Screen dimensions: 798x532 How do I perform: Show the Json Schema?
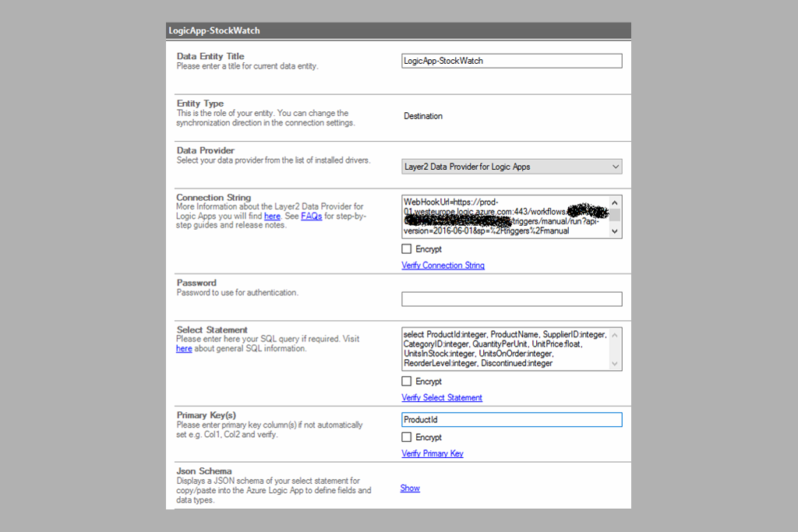click(x=410, y=488)
